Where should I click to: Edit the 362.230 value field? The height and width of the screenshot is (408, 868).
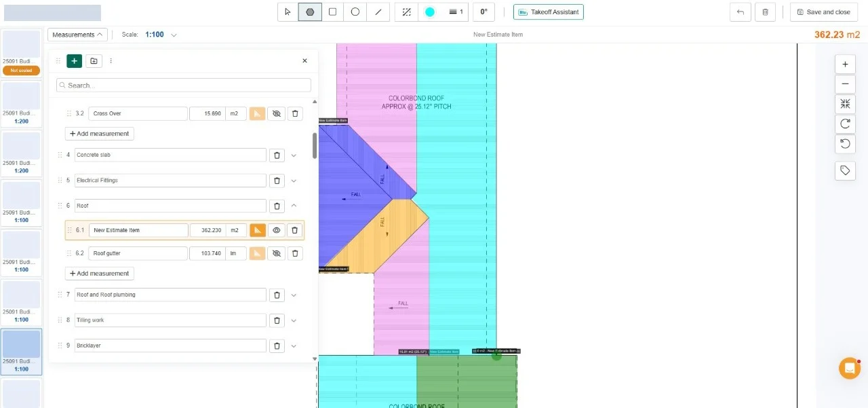click(208, 230)
